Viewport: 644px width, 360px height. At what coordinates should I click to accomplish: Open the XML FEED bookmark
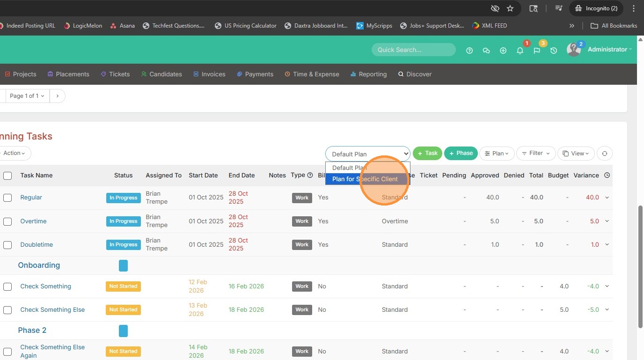(489, 26)
